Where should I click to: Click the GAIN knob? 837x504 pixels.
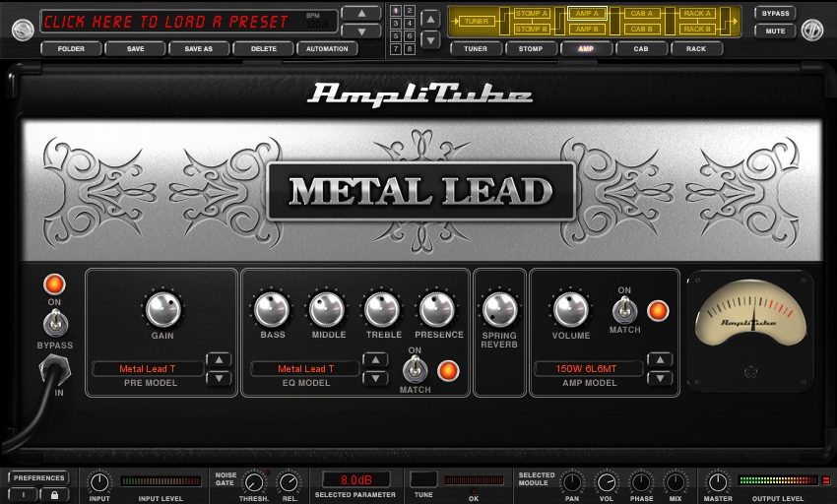pos(162,309)
